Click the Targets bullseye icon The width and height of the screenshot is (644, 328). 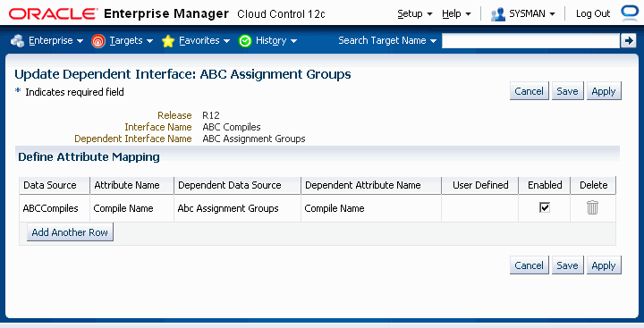click(x=98, y=41)
